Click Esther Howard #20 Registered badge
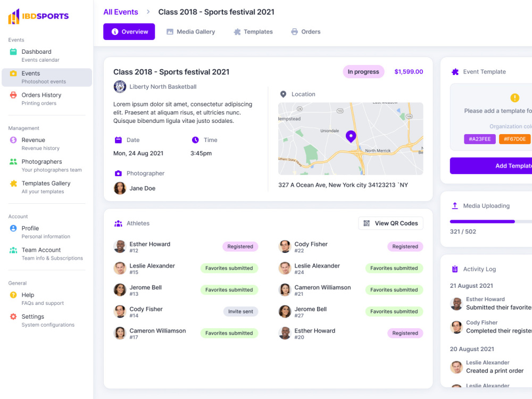This screenshot has width=532, height=399. pos(405,333)
